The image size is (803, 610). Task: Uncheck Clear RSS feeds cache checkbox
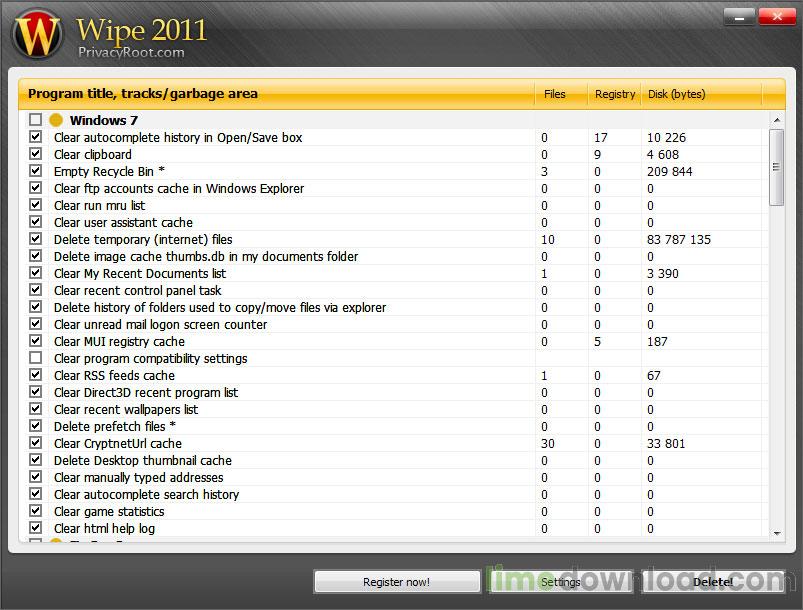pyautogui.click(x=35, y=374)
